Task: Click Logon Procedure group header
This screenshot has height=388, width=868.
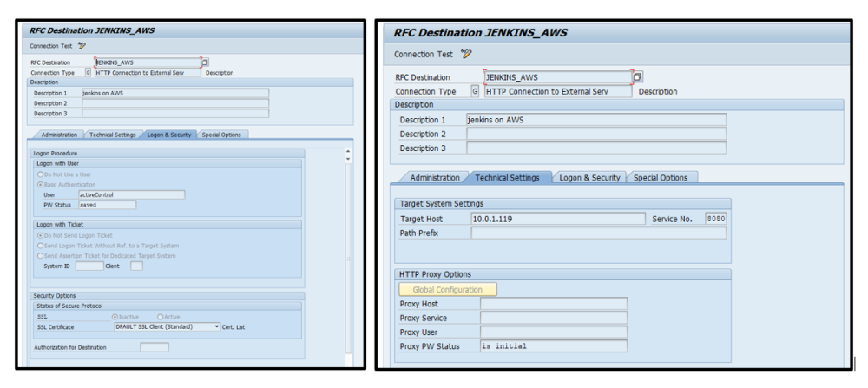Action: (x=168, y=153)
